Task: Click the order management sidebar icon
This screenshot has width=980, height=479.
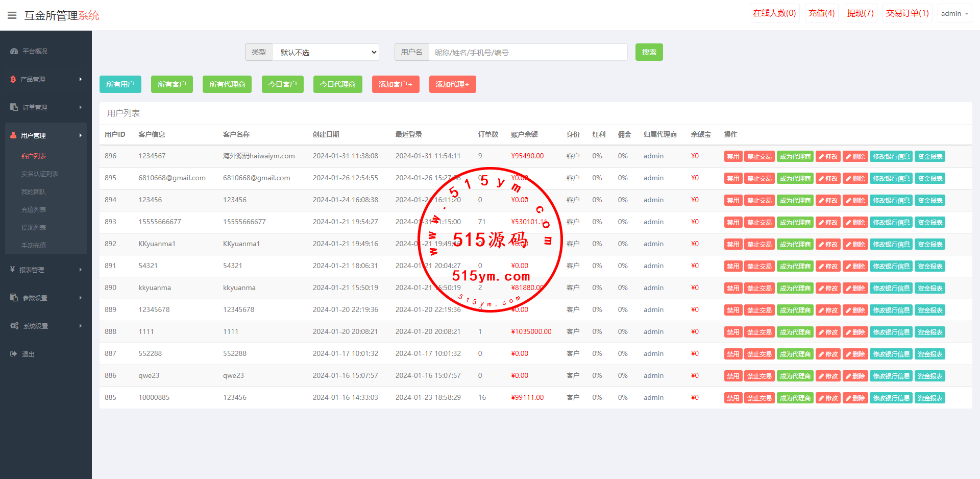Action: coord(14,107)
